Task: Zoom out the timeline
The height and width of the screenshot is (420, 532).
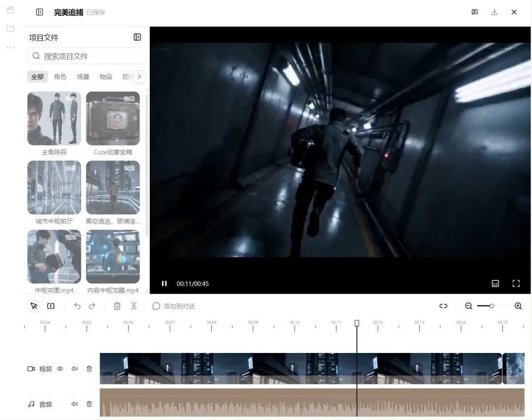Action: click(x=468, y=306)
